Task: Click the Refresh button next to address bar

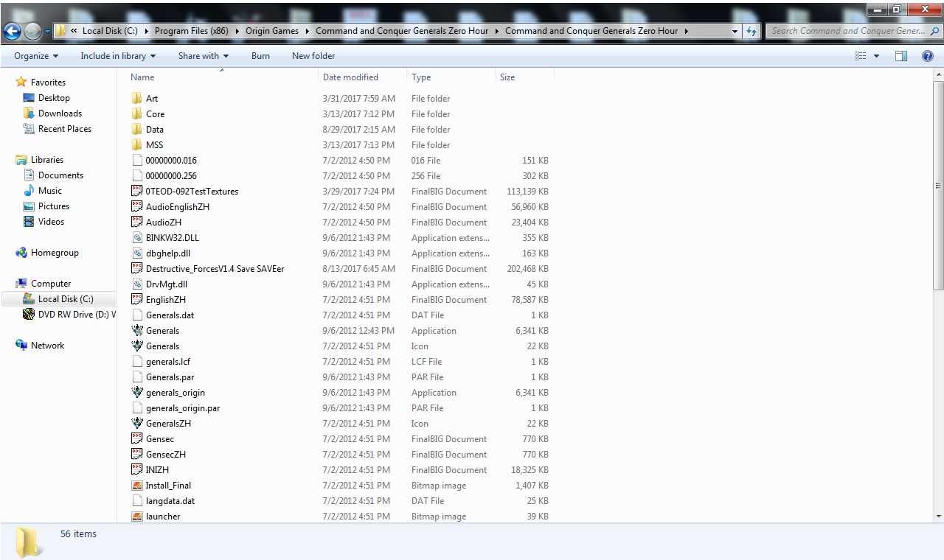Action: click(x=752, y=31)
